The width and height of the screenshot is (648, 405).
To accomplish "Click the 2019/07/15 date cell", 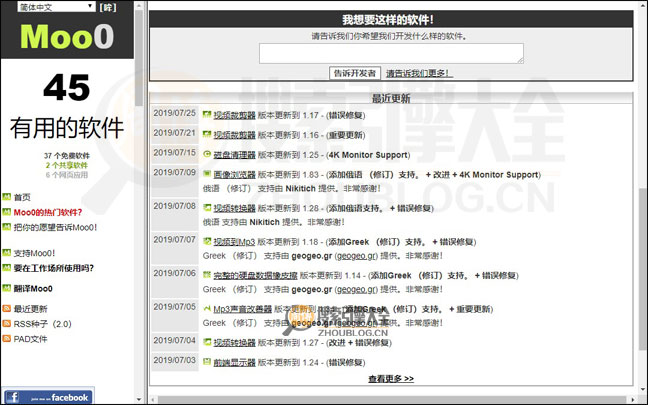I will point(175,155).
